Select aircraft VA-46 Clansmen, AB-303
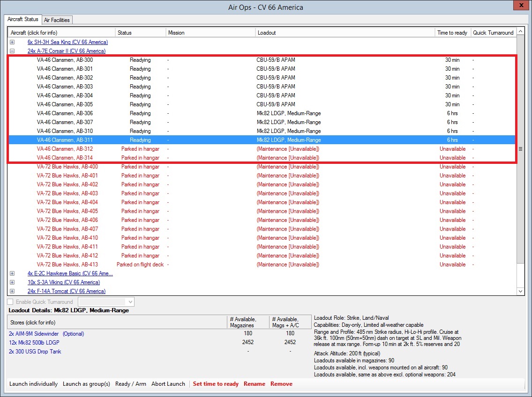Image resolution: width=532 pixels, height=397 pixels. (x=262, y=87)
